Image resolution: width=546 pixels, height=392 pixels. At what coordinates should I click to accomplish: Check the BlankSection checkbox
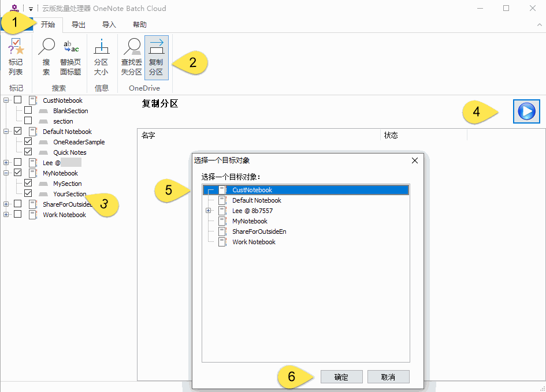point(28,111)
